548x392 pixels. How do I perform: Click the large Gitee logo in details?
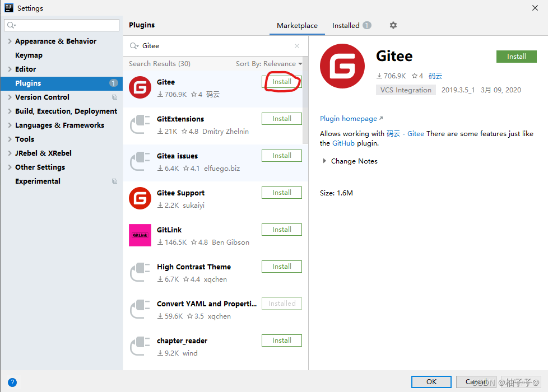tap(342, 66)
